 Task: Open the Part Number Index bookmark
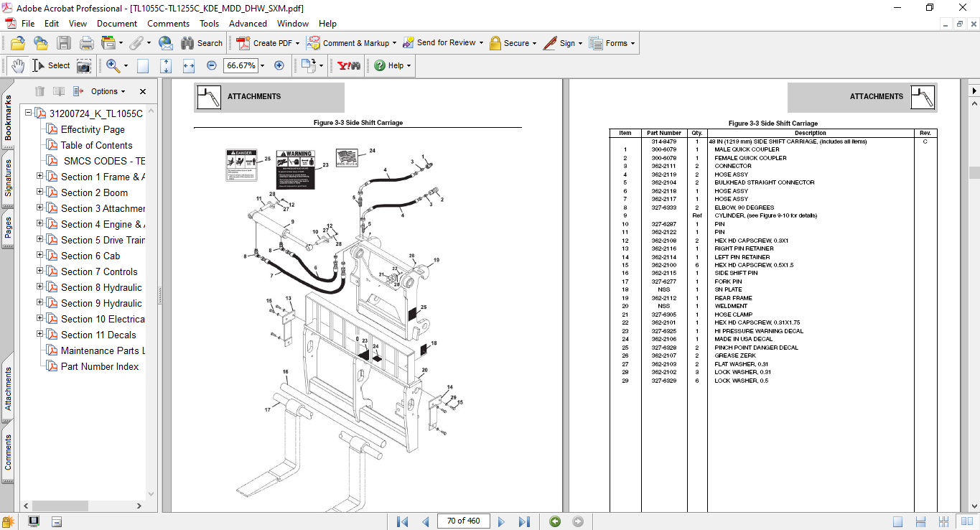(x=100, y=366)
